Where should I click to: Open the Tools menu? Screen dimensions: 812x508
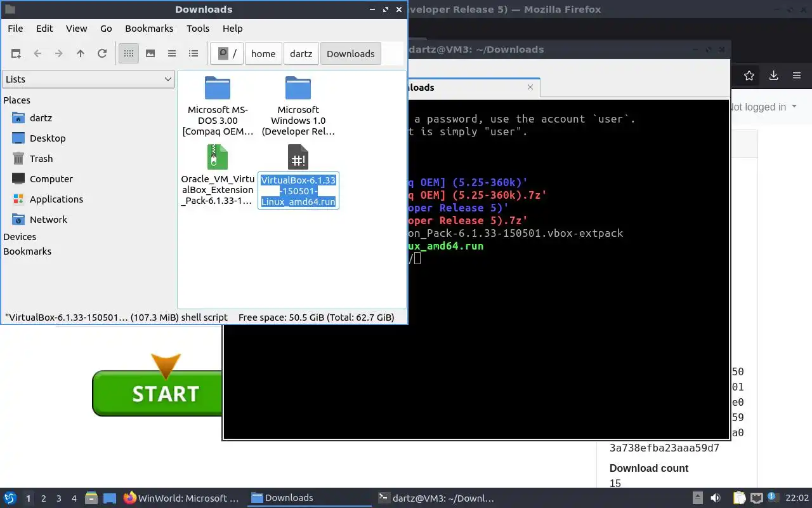tap(198, 29)
